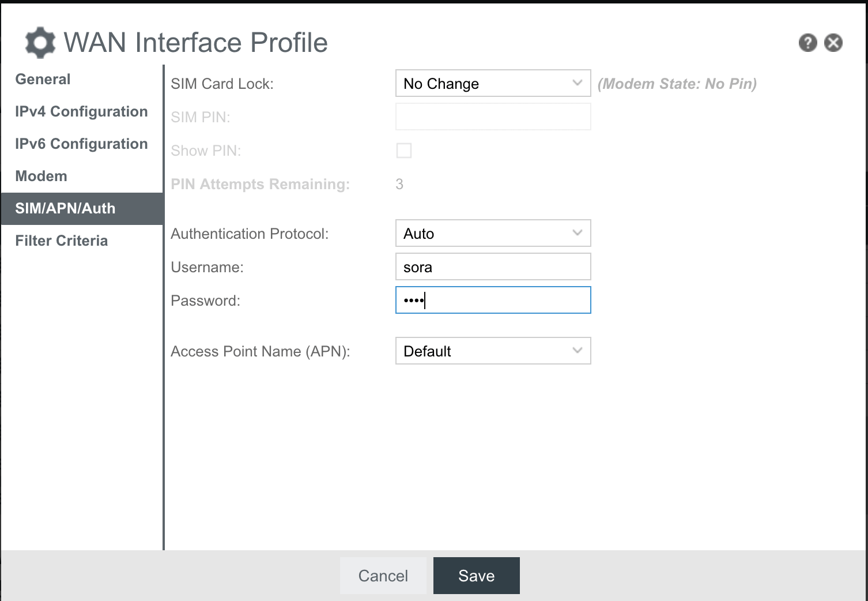Image resolution: width=868 pixels, height=601 pixels.
Task: Click the help question mark icon
Action: pyautogui.click(x=807, y=43)
